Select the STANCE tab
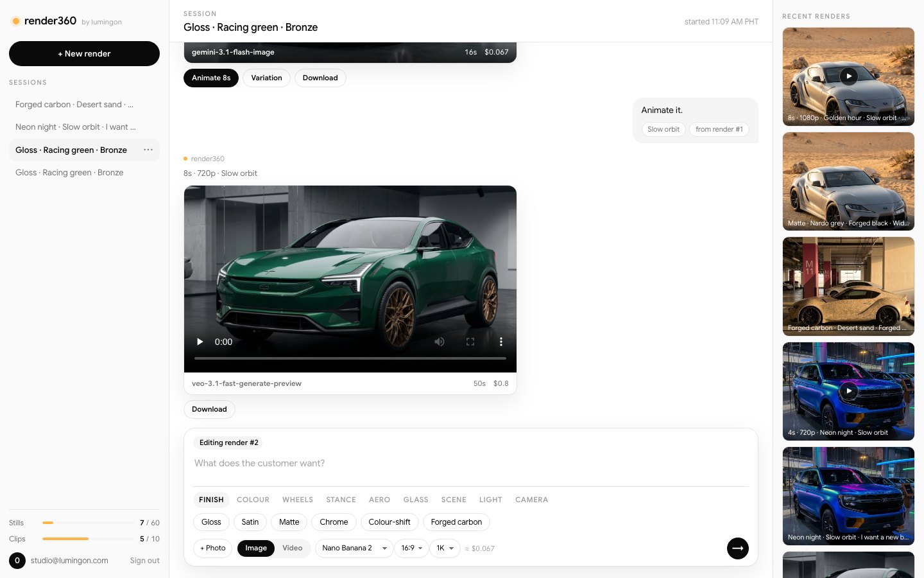The height and width of the screenshot is (578, 924). point(341,500)
